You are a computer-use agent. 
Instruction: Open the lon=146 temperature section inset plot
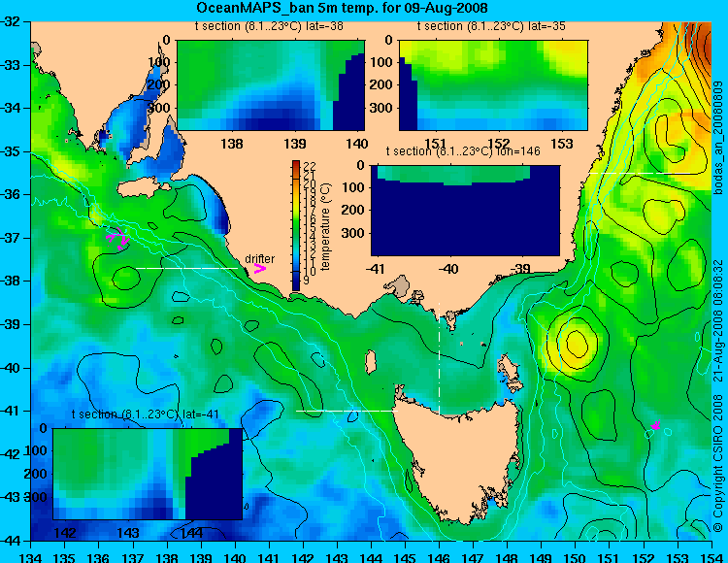tap(465, 211)
